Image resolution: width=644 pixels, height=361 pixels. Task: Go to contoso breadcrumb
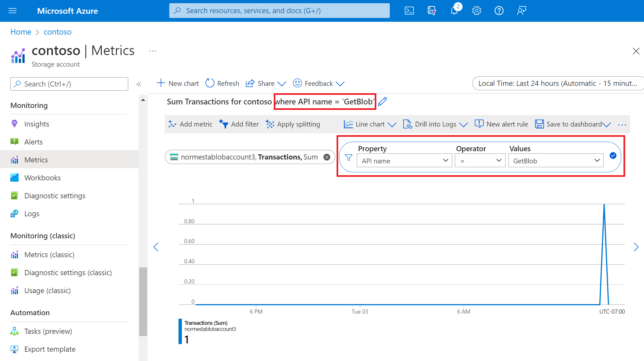58,32
